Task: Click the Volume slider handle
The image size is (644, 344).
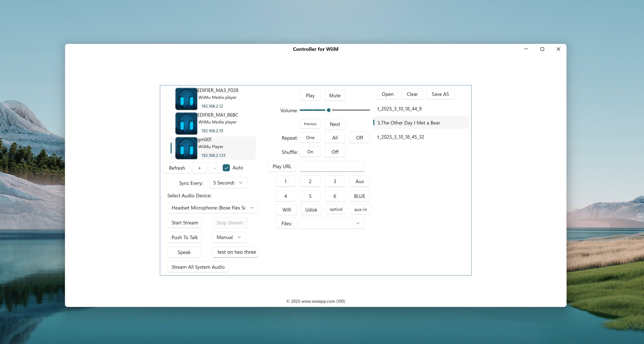Action: 328,110
